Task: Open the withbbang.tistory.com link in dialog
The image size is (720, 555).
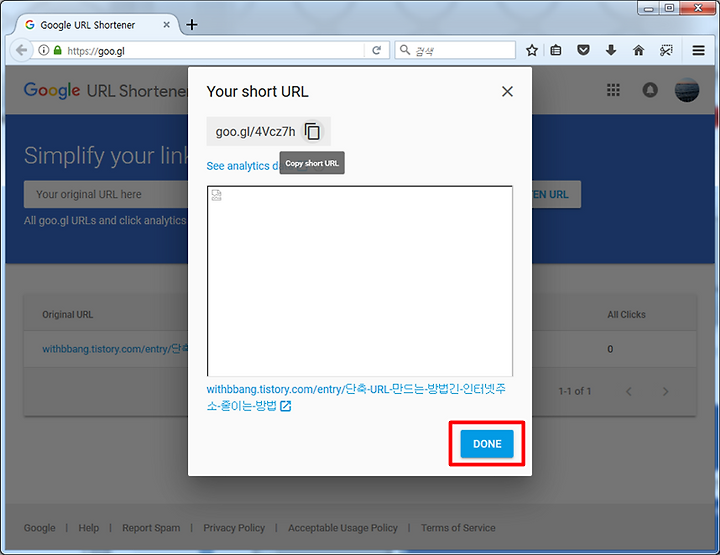Action: pos(356,397)
